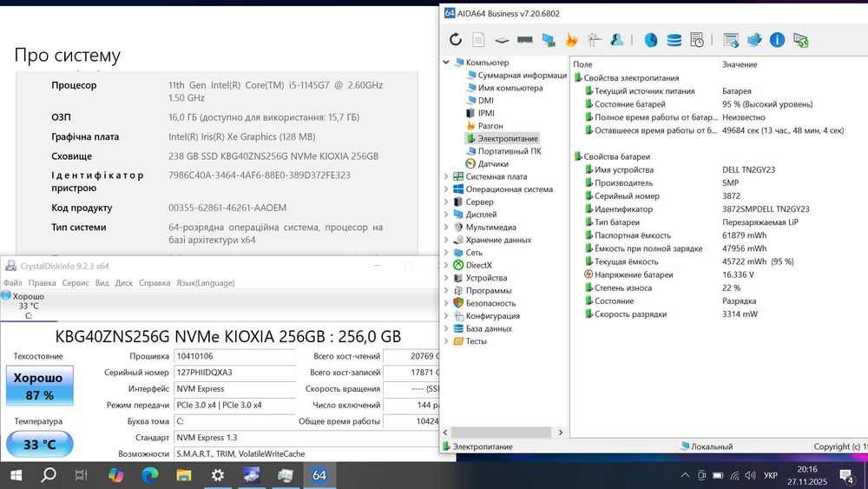Click the blue database stack toolbar icon
The height and width of the screenshot is (489, 868).
[x=674, y=40]
